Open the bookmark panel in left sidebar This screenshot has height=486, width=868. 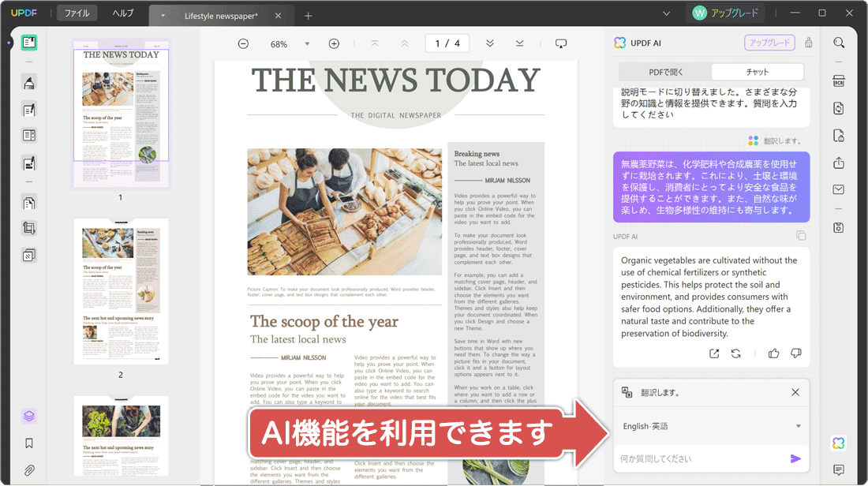point(29,443)
